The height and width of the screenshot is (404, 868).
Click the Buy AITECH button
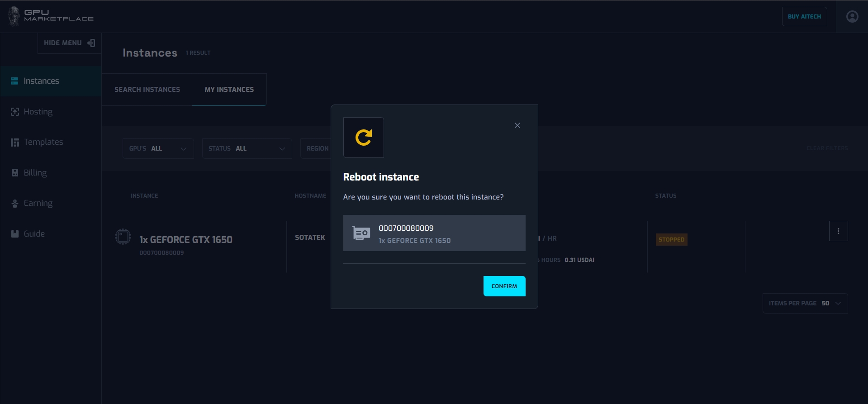[804, 17]
